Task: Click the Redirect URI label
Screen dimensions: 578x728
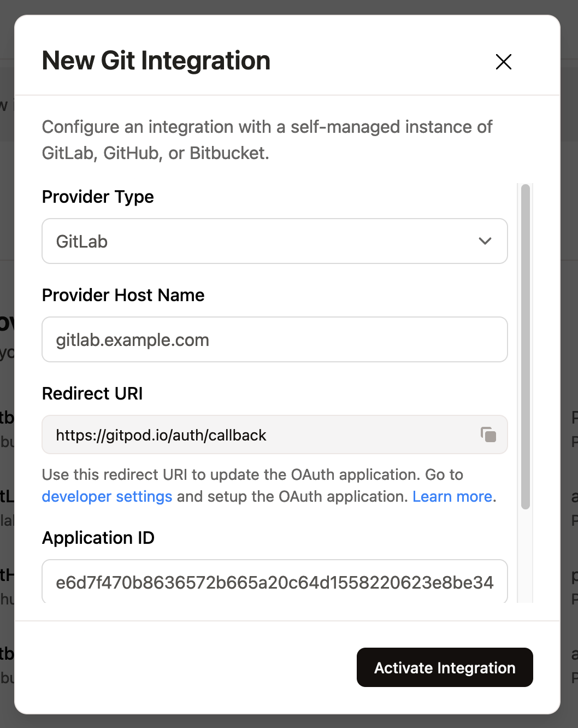Action: point(92,394)
